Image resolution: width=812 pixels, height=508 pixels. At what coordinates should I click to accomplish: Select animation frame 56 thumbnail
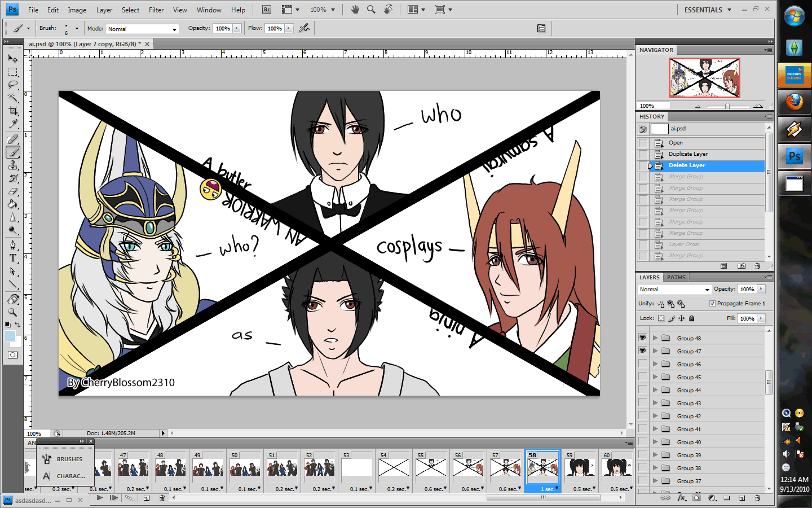pyautogui.click(x=468, y=467)
